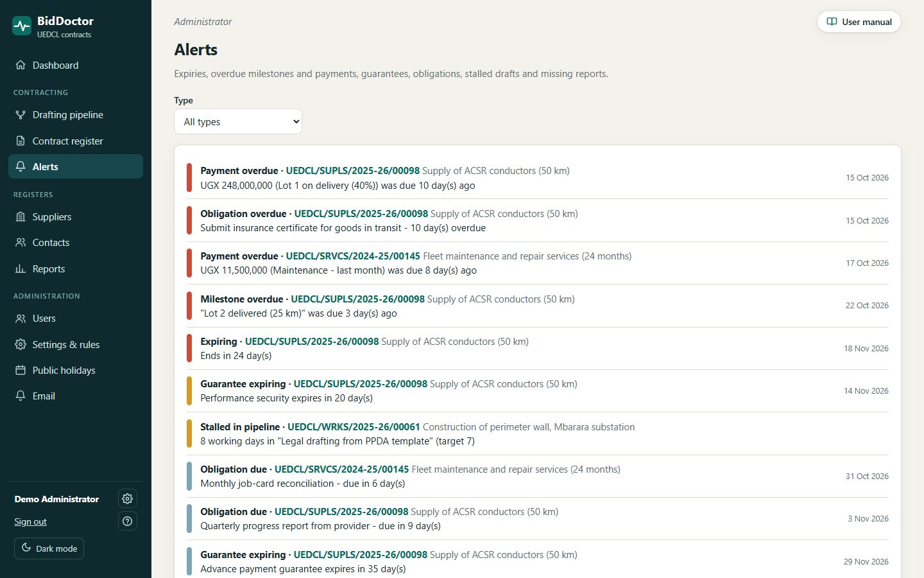Click the Alerts bell icon in sidebar
Viewport: 924px width, 578px height.
(21, 166)
